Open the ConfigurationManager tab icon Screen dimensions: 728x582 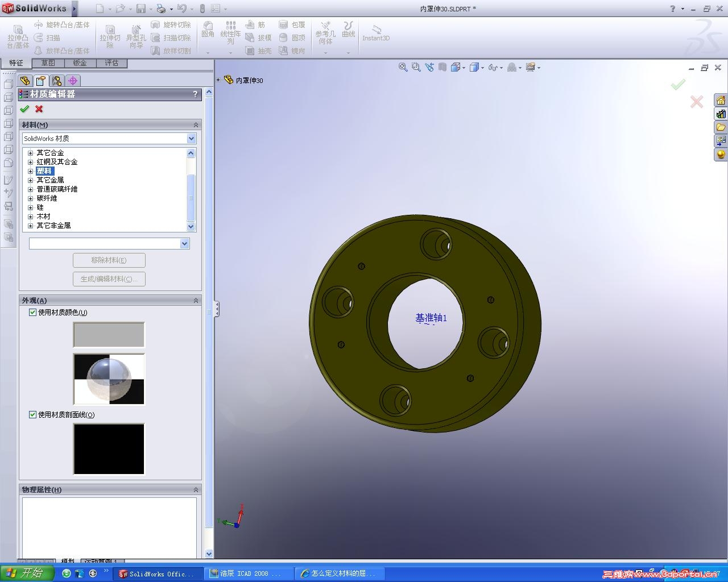(x=57, y=81)
